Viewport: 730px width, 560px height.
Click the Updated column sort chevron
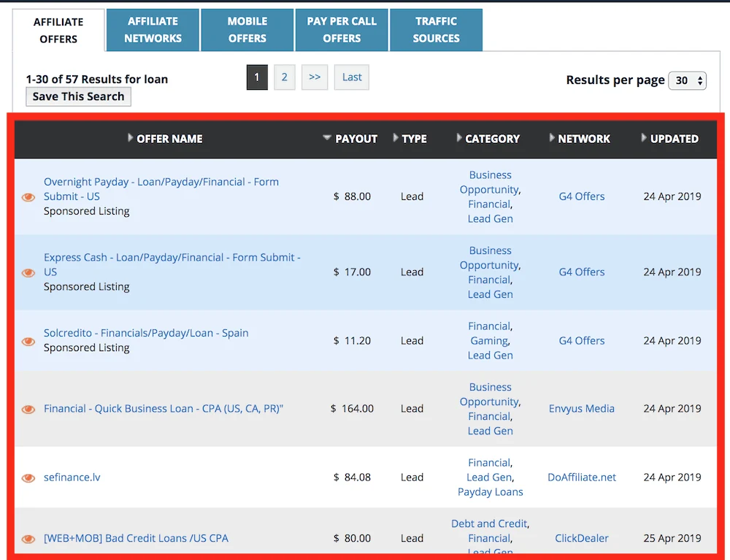[x=645, y=138]
